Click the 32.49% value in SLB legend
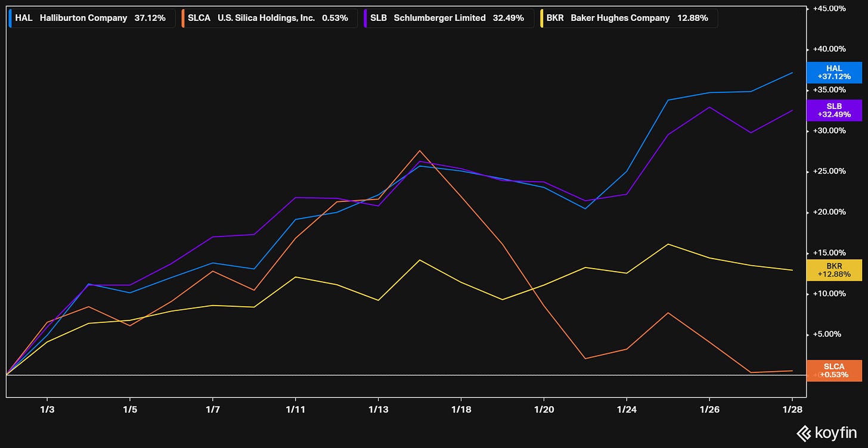 pos(509,18)
